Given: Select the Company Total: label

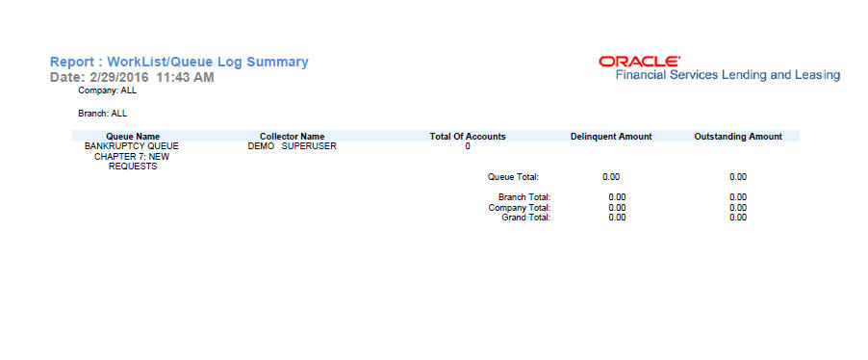Looking at the screenshot, I should [520, 208].
